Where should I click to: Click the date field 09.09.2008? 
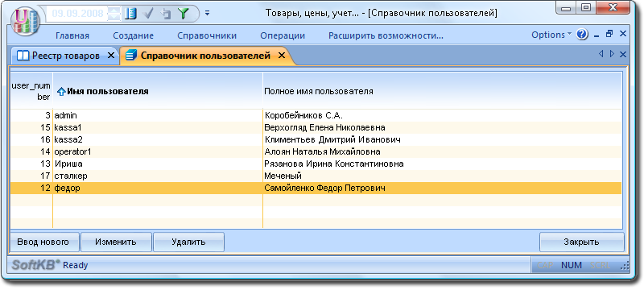(77, 14)
